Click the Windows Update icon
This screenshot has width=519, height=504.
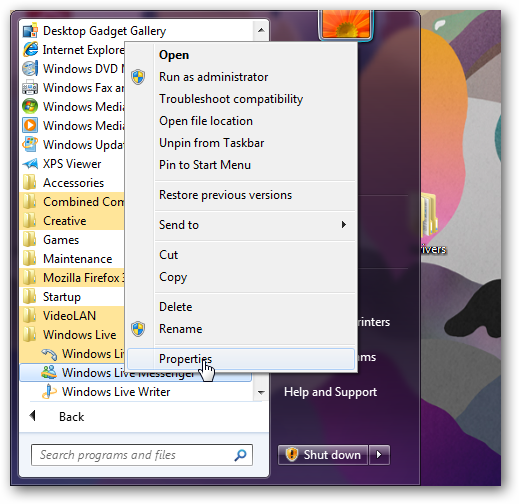[x=30, y=145]
